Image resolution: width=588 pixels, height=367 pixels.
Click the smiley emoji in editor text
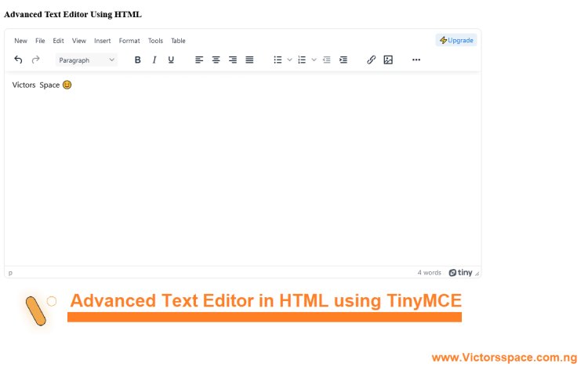(x=67, y=85)
